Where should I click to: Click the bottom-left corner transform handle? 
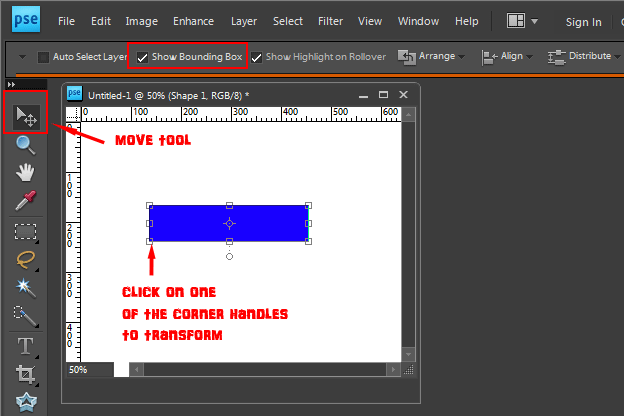point(150,241)
